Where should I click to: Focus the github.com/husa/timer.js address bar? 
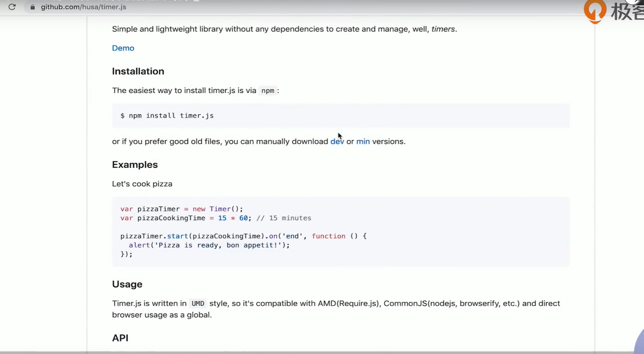point(83,7)
